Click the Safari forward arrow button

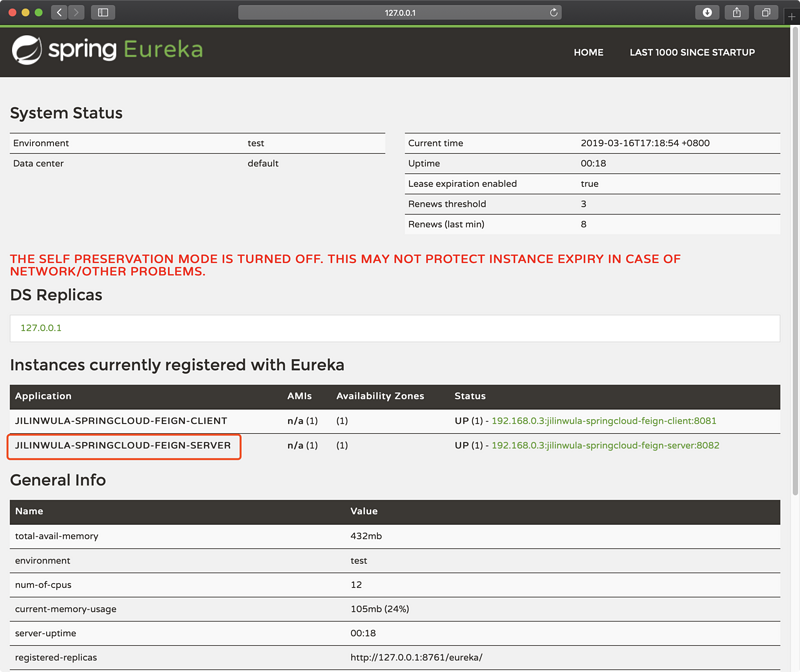(x=77, y=12)
